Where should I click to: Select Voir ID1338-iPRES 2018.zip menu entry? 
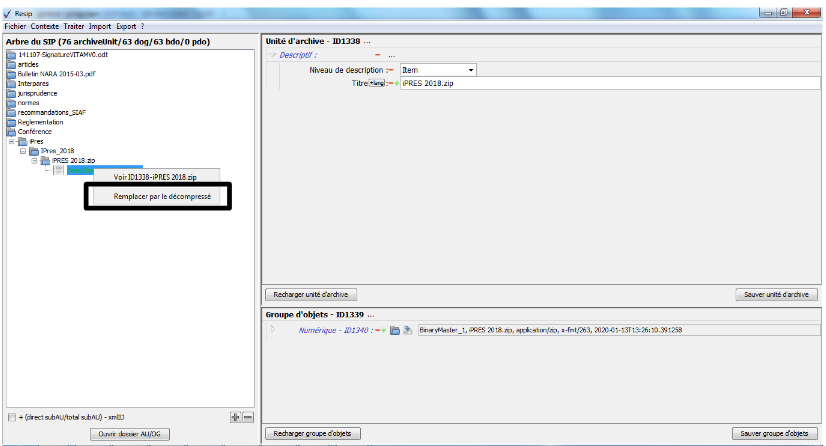(155, 177)
